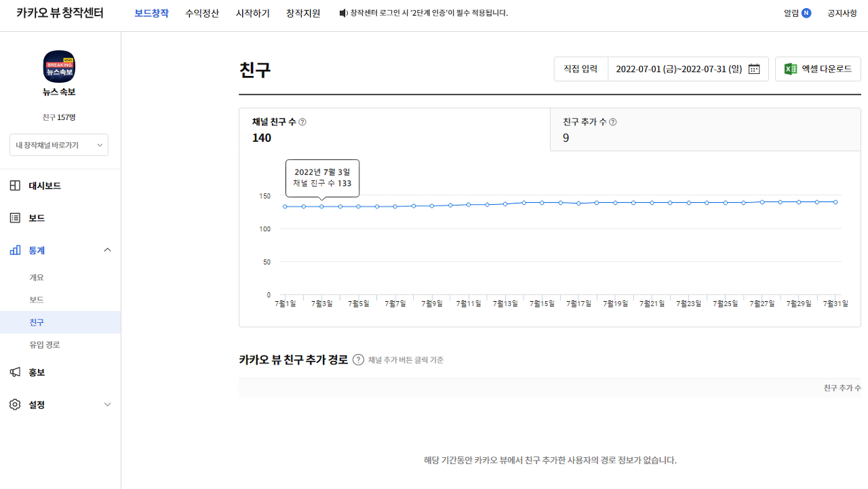
Task: Open the 시작하기 top menu
Action: [x=253, y=13]
